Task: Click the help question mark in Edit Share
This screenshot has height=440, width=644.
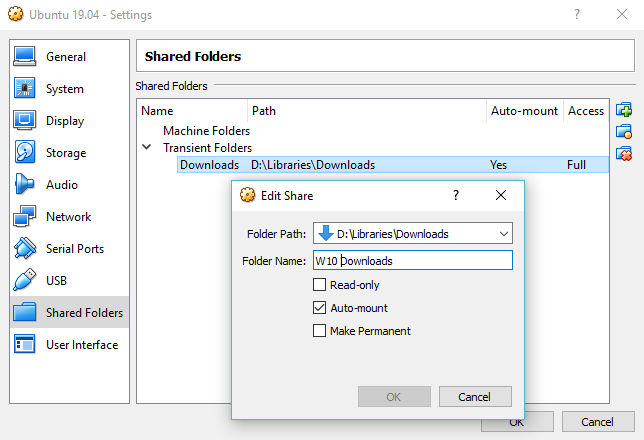Action: pos(455,195)
